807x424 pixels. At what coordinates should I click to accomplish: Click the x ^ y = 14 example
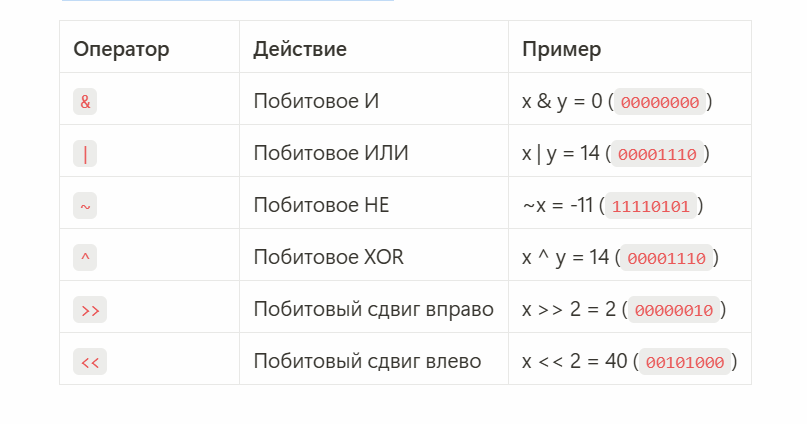click(565, 257)
